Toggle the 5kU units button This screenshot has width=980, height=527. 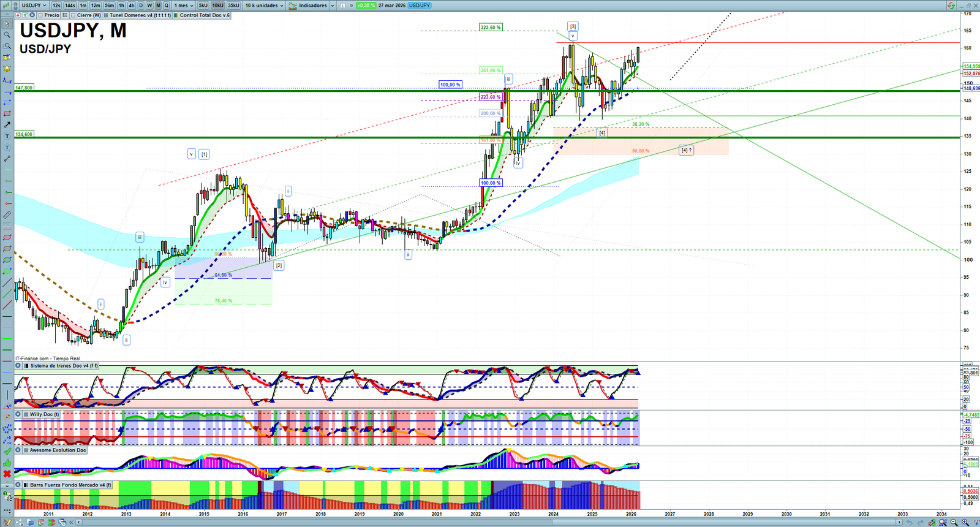point(203,6)
